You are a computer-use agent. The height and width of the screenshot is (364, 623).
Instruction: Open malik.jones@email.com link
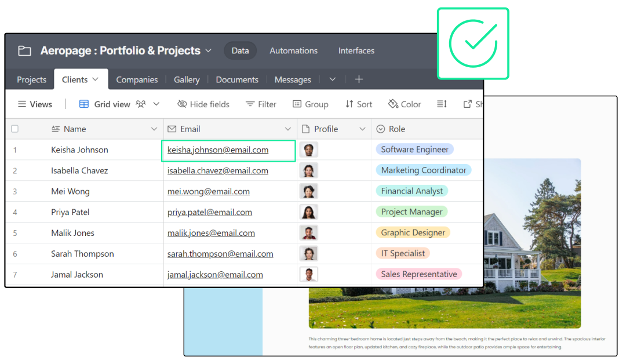click(x=211, y=233)
